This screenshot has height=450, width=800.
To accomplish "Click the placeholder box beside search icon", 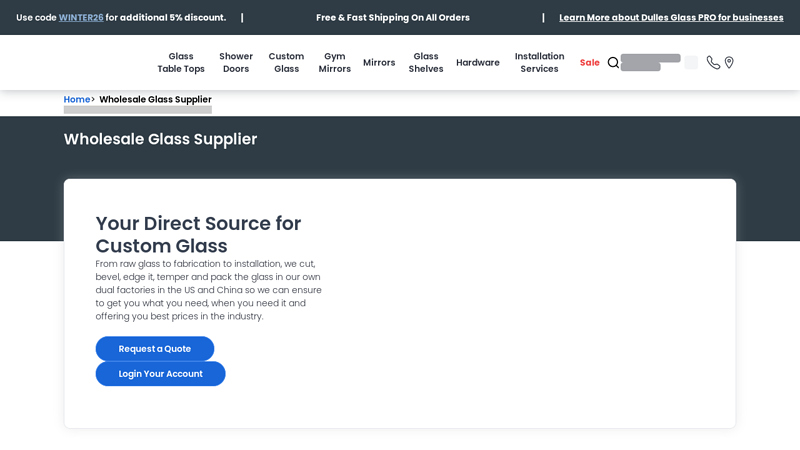I will [x=649, y=62].
